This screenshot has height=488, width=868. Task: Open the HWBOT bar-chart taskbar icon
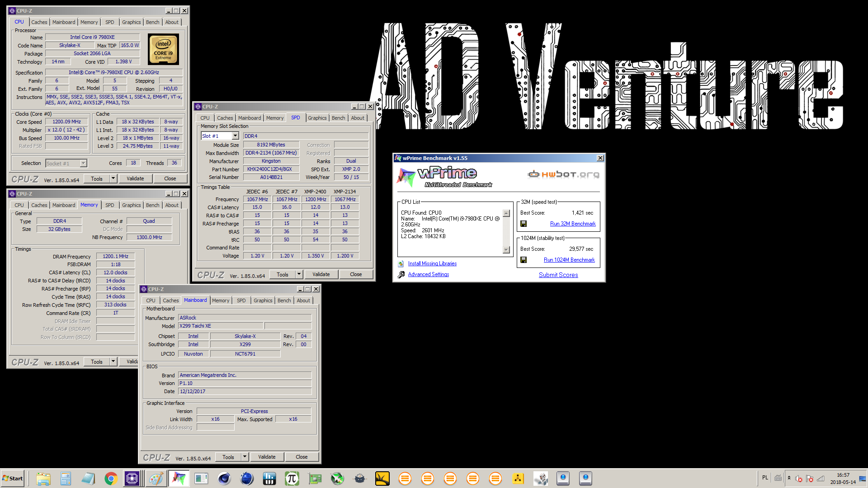click(x=269, y=479)
